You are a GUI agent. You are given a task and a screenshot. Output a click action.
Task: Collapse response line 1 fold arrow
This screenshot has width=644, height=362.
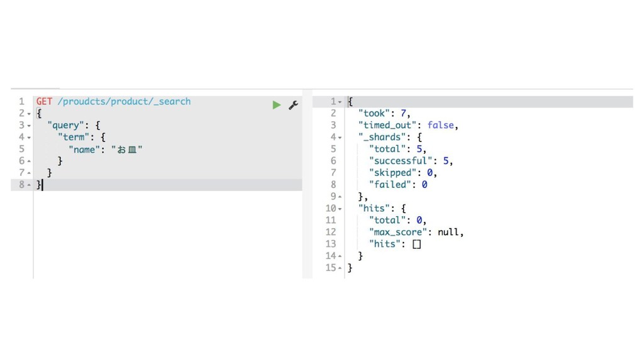click(x=340, y=102)
